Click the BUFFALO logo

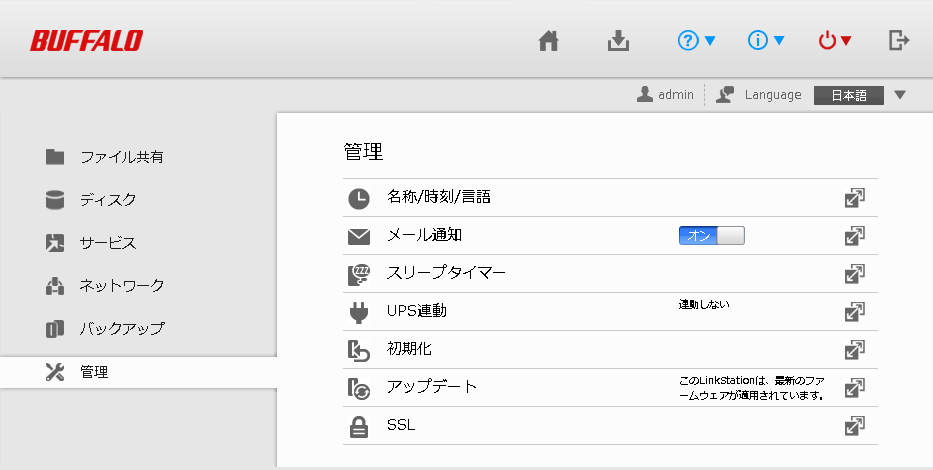pos(86,41)
